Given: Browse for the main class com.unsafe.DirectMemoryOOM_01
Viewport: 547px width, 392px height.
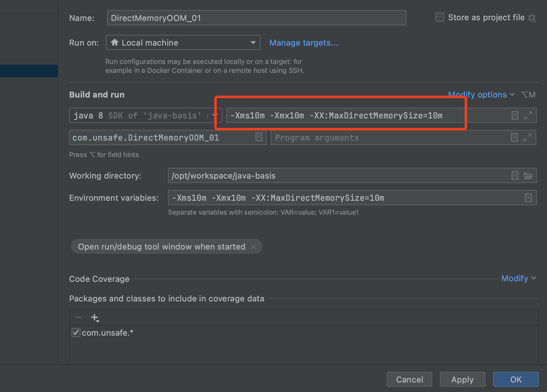Looking at the screenshot, I should point(259,137).
